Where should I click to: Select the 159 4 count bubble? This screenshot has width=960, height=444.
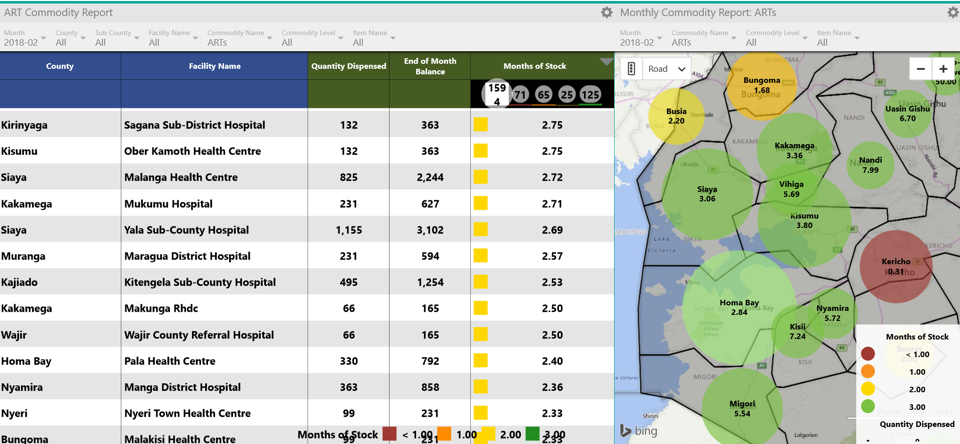pyautogui.click(x=497, y=95)
